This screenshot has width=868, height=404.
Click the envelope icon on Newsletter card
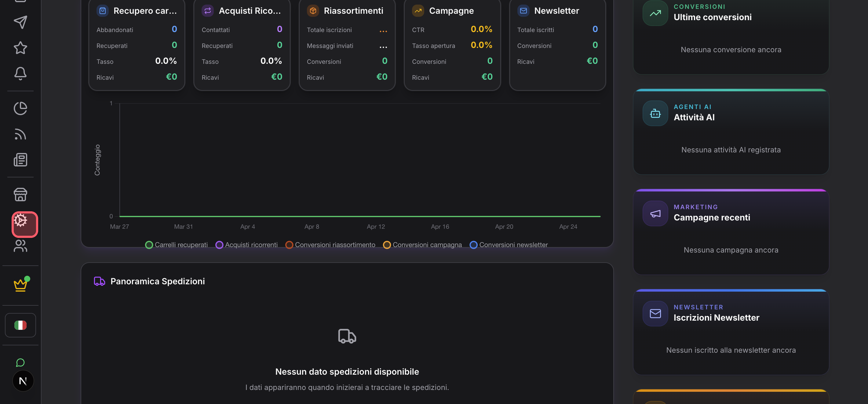point(523,11)
